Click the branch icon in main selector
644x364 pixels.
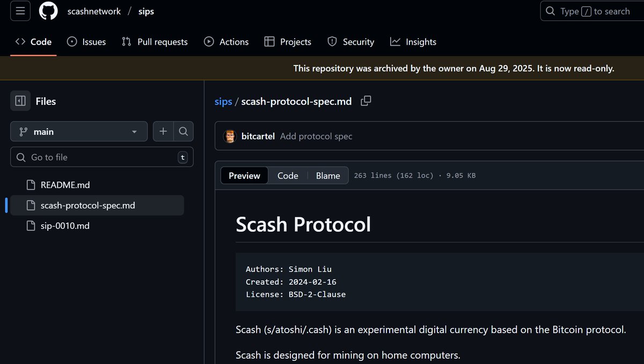(23, 132)
